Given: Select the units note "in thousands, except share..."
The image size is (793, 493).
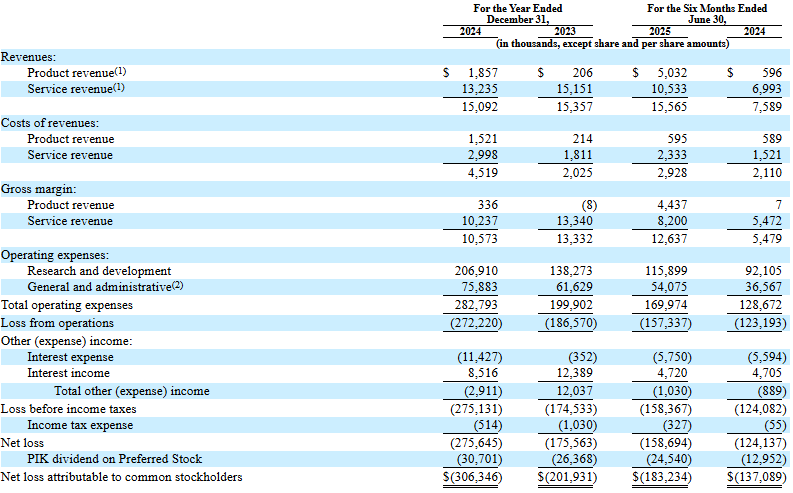Looking at the screenshot, I should click(x=612, y=43).
